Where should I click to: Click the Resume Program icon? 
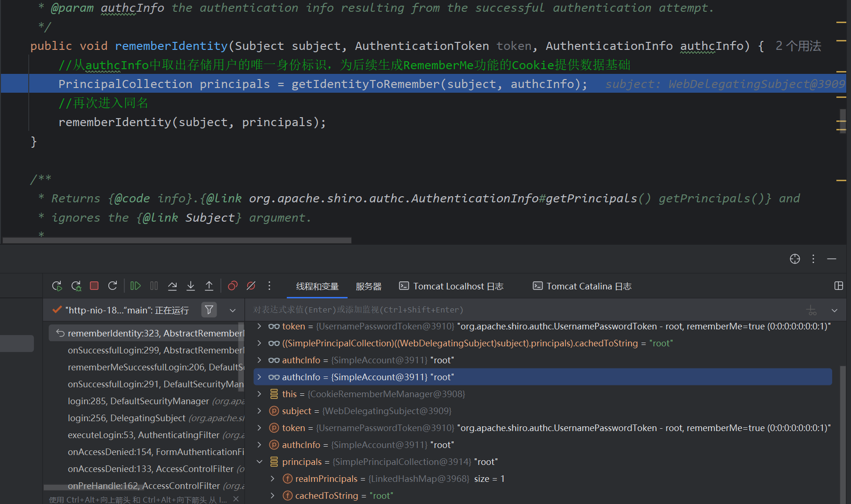[136, 286]
